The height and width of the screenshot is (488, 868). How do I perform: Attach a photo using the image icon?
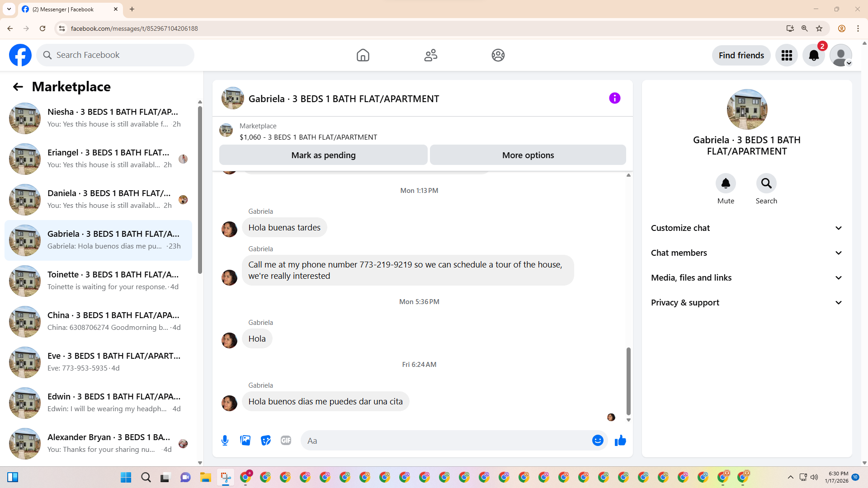click(245, 441)
